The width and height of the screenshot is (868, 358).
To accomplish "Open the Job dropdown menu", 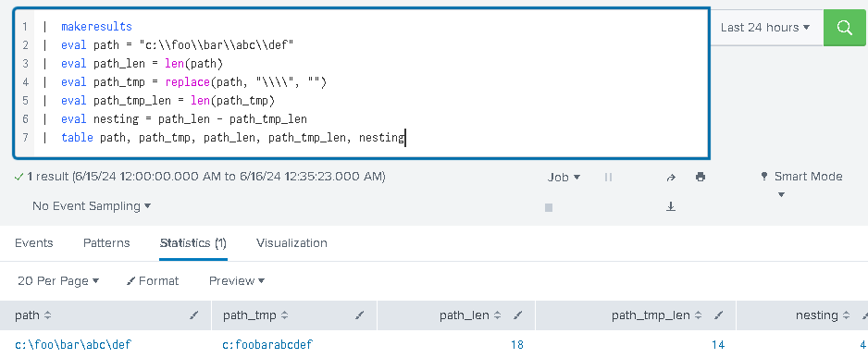I will click(564, 177).
